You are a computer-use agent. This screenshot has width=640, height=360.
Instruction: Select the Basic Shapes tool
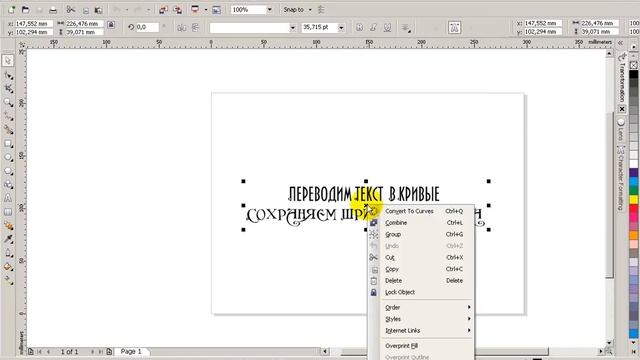click(8, 184)
